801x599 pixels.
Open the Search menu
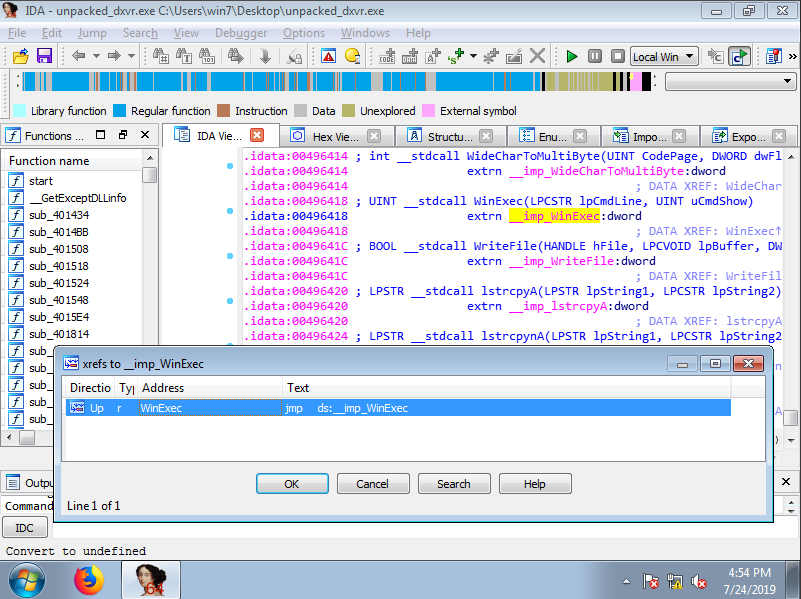(x=140, y=33)
